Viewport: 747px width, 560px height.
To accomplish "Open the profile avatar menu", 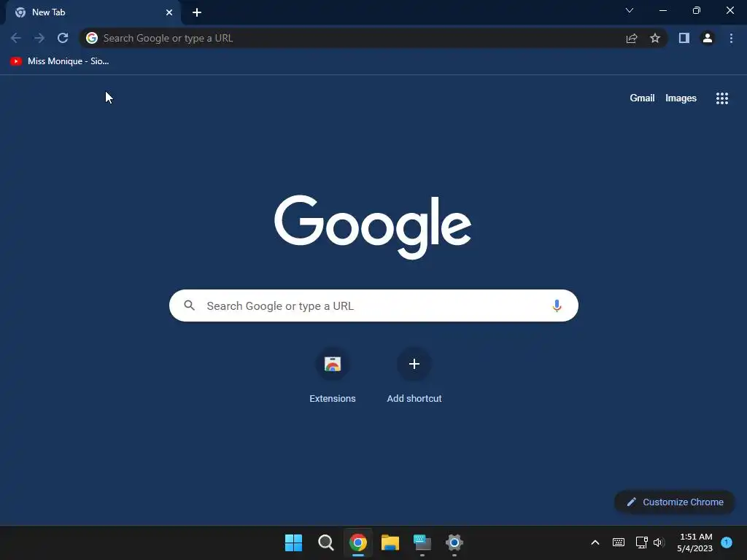I will pyautogui.click(x=708, y=38).
